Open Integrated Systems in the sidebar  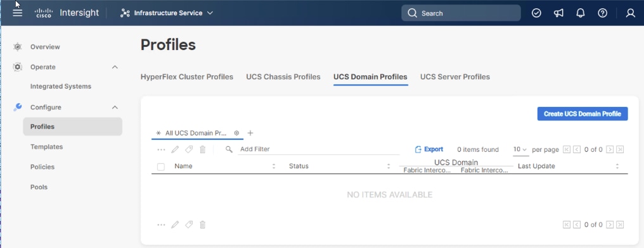click(61, 87)
